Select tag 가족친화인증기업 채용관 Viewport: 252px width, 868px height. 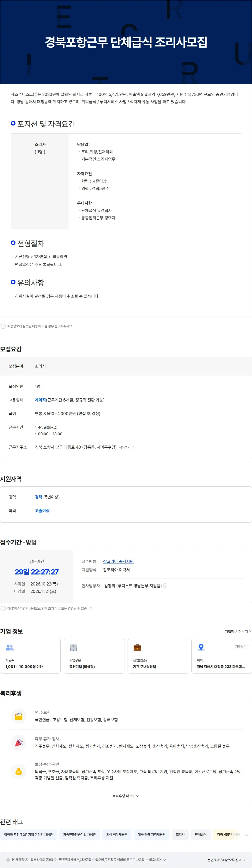coord(80,834)
